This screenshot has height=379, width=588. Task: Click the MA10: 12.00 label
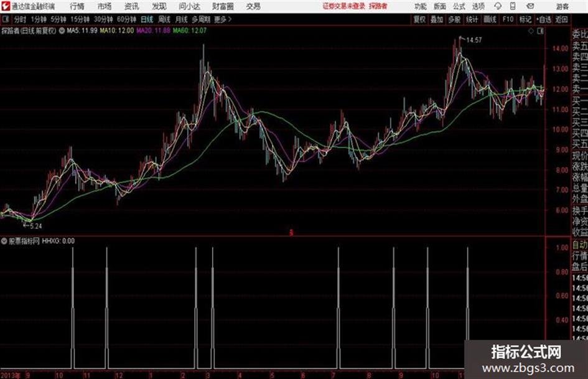click(116, 30)
